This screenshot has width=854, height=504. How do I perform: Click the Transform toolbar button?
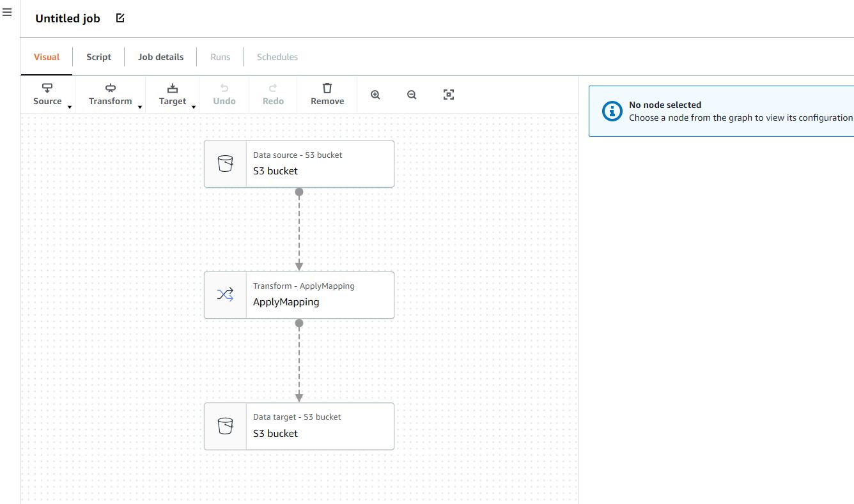tap(110, 94)
